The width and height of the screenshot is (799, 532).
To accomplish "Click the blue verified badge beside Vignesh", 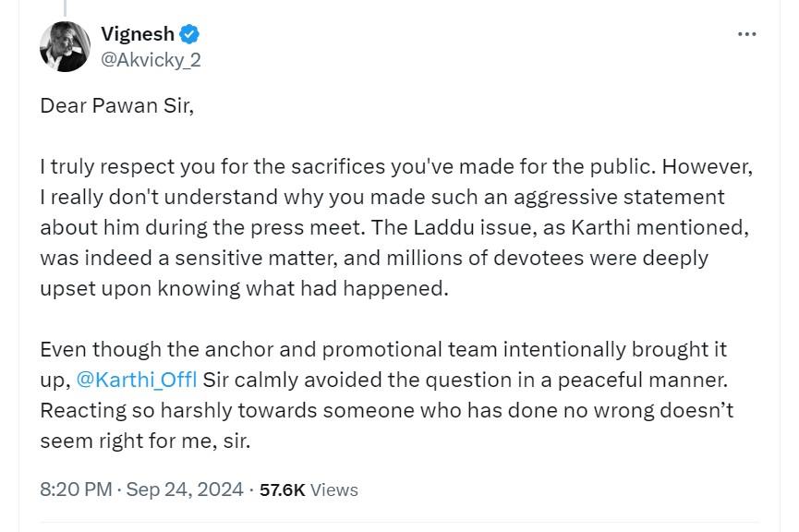I will pos(189,34).
